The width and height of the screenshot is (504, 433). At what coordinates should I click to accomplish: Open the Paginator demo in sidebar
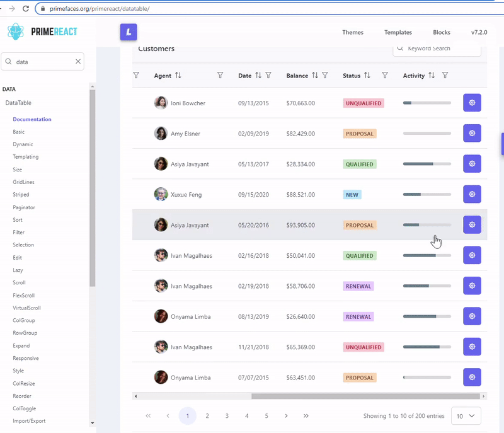pyautogui.click(x=24, y=207)
